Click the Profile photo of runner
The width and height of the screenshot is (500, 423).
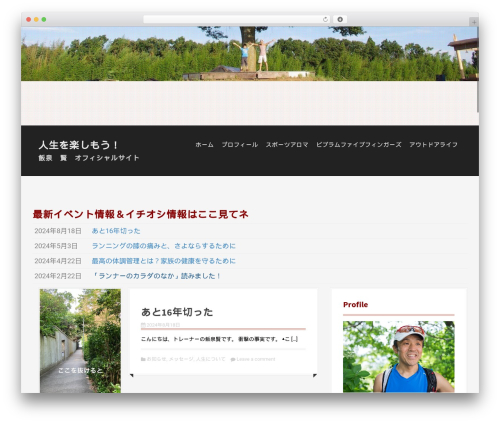399,357
